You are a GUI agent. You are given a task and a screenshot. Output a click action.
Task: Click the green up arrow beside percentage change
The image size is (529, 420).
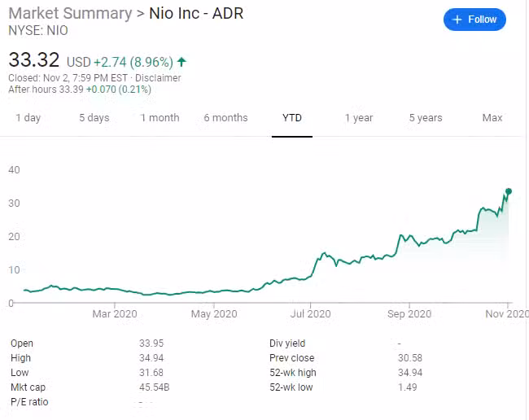[x=181, y=62]
